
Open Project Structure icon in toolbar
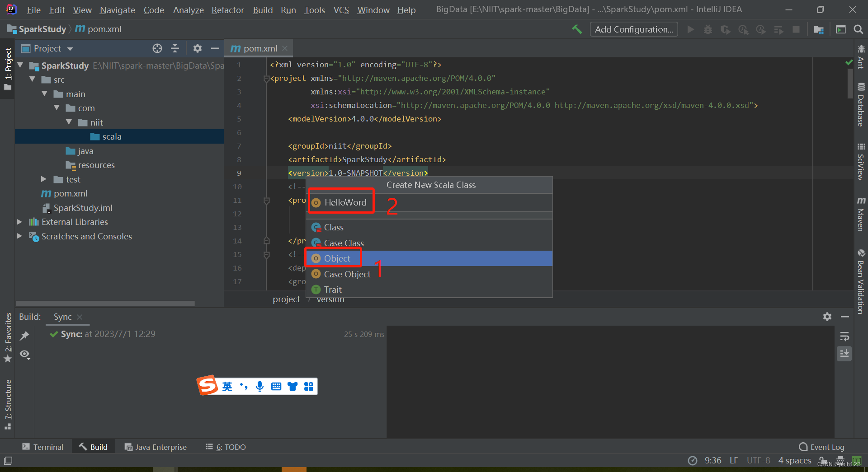point(818,29)
